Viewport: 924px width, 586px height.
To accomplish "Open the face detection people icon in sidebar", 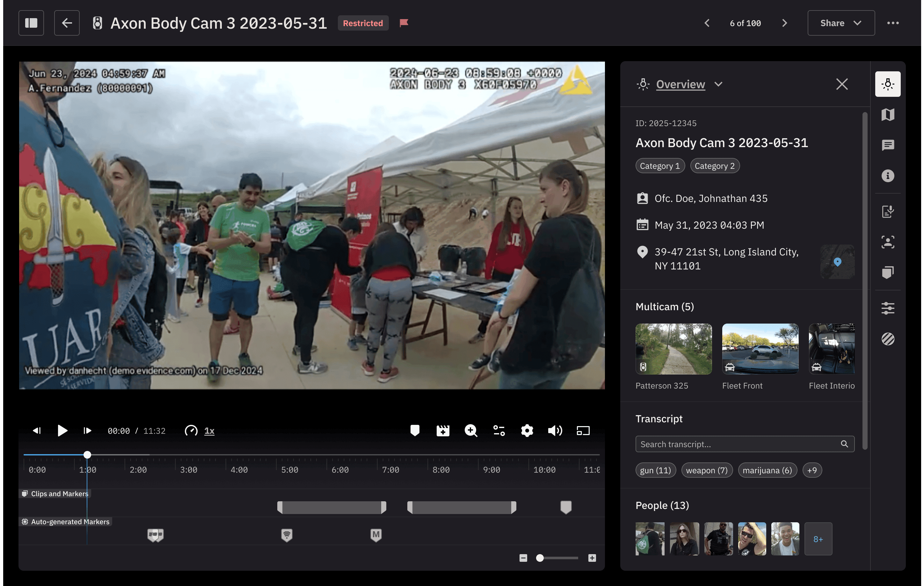I will (x=888, y=242).
